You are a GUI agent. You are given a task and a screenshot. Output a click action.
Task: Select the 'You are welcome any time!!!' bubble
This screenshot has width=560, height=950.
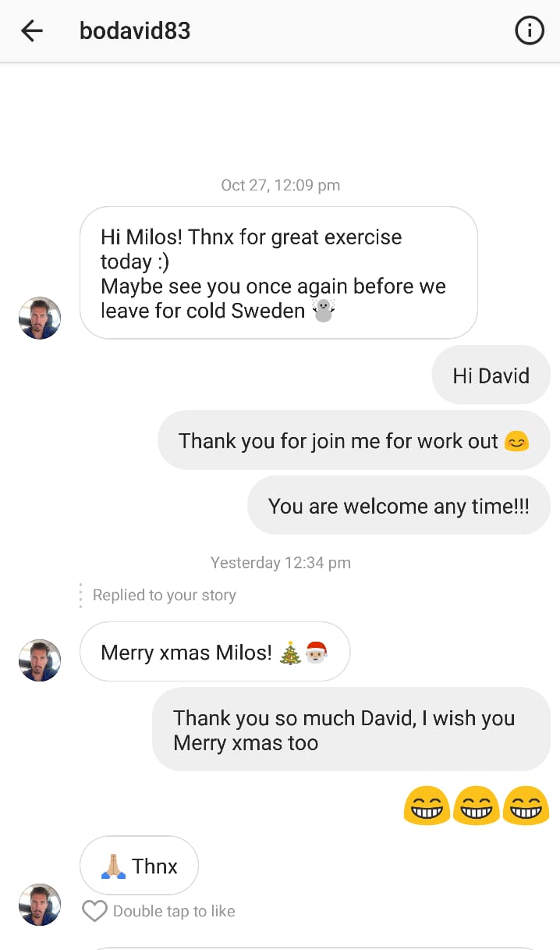[399, 506]
